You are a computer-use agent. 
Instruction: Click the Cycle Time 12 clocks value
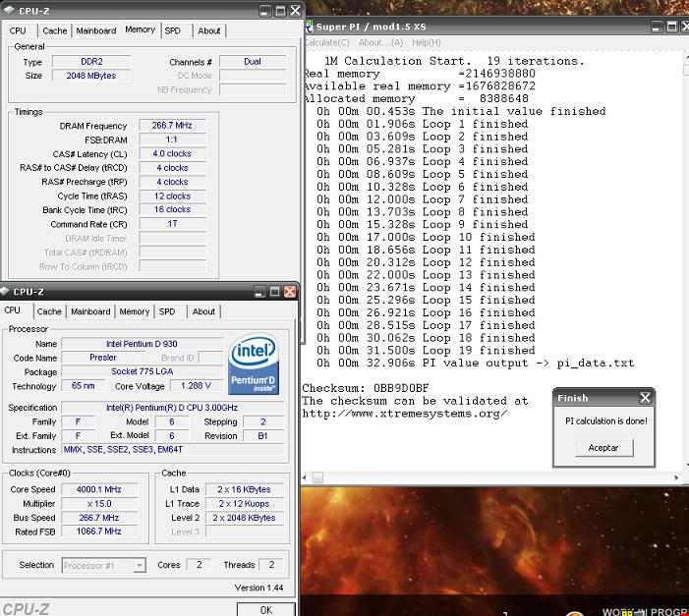172,196
